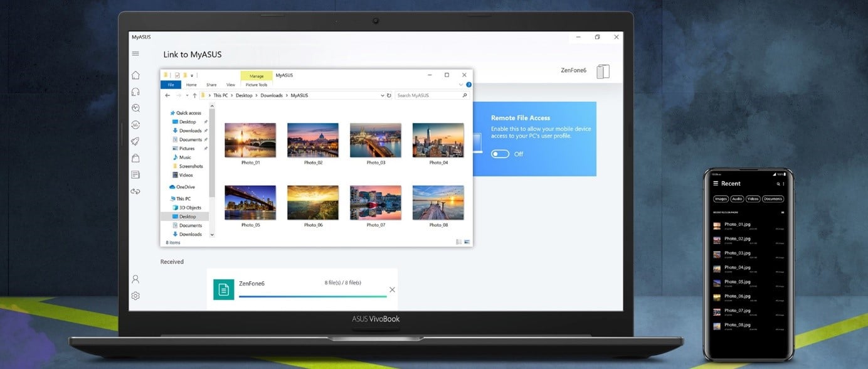Viewport: 868px width, 369px height.
Task: Select the Manage contextual tab
Action: tap(257, 76)
